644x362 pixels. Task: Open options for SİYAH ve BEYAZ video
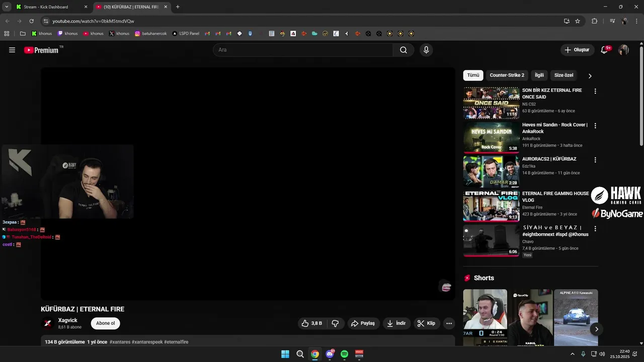pos(595,228)
